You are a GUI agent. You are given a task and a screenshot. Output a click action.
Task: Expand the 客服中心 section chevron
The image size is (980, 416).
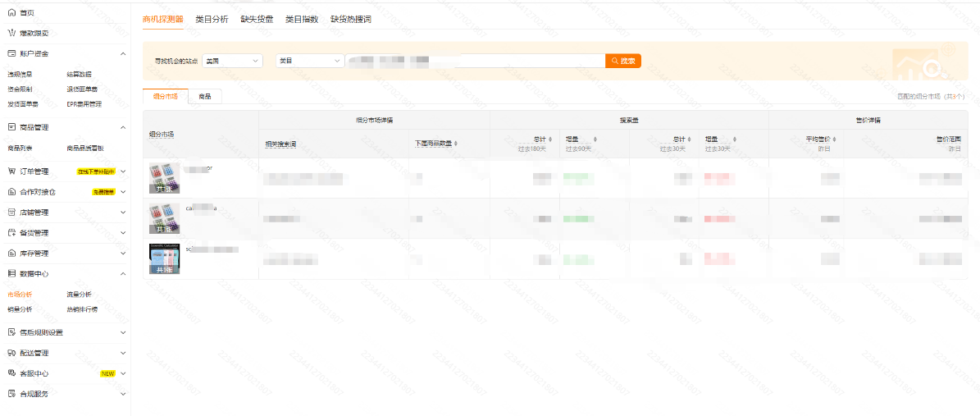tap(123, 373)
